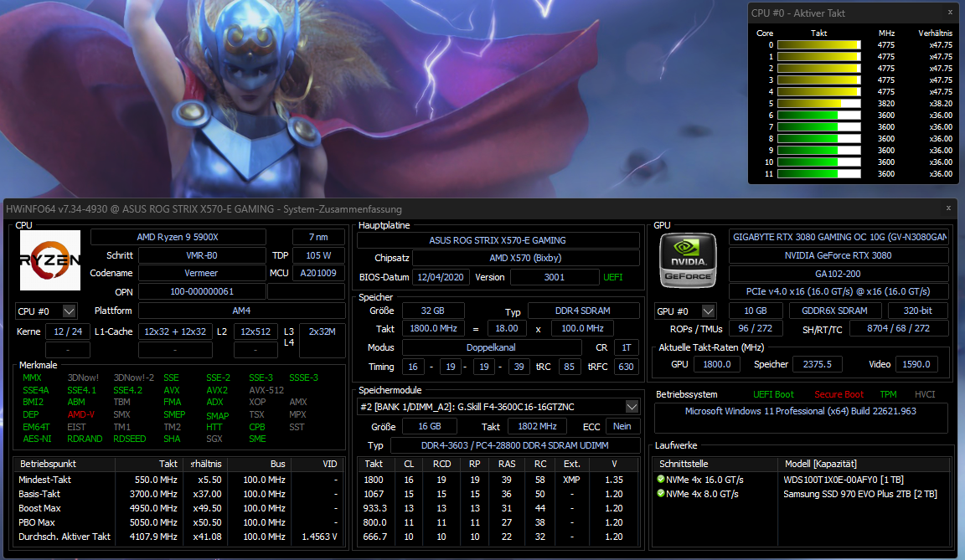The height and width of the screenshot is (560, 965).
Task: Select the AMD Ryzen 9 5900X name field
Action: point(178,237)
